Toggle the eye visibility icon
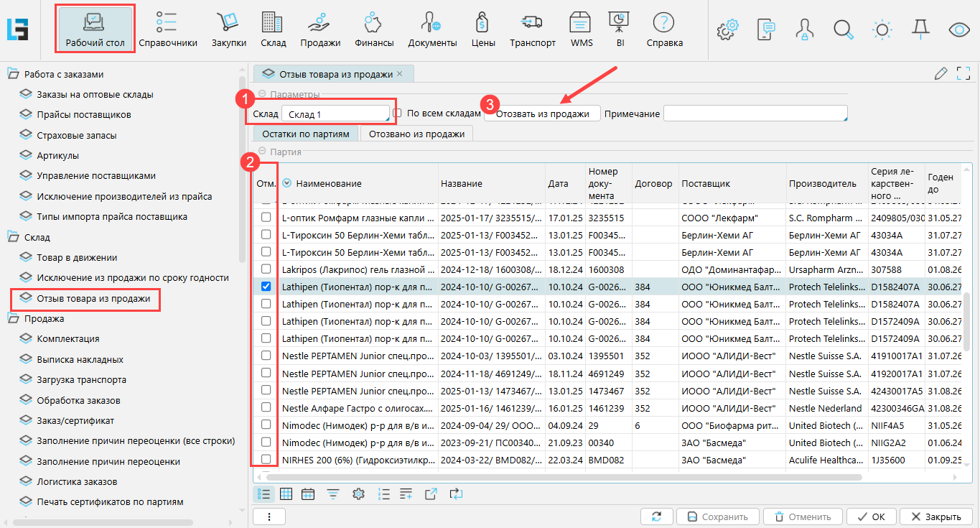The width and height of the screenshot is (980, 528). pos(959,29)
